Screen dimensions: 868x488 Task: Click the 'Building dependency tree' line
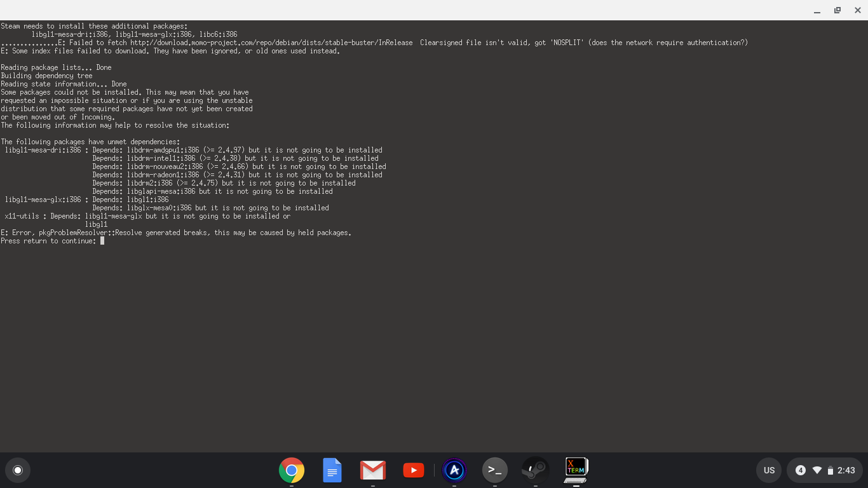coord(46,76)
